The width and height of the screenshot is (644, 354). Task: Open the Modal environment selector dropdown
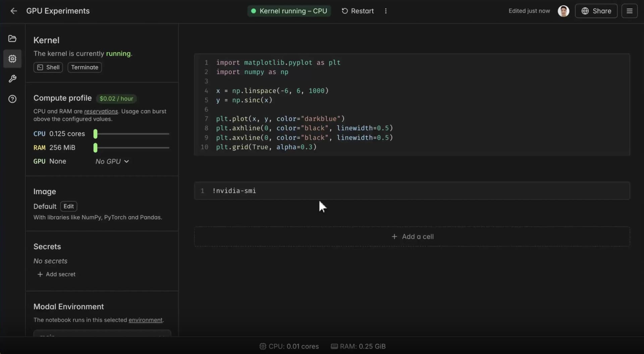coord(102,334)
